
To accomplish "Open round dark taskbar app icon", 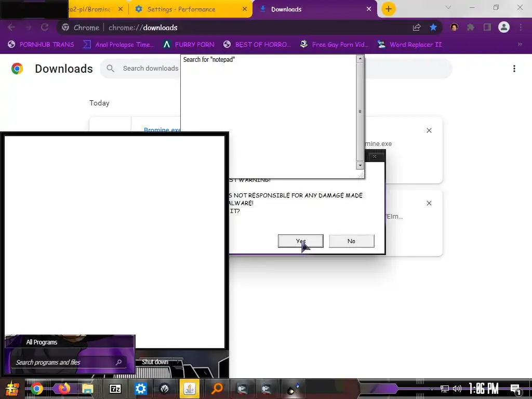I will [x=165, y=389].
